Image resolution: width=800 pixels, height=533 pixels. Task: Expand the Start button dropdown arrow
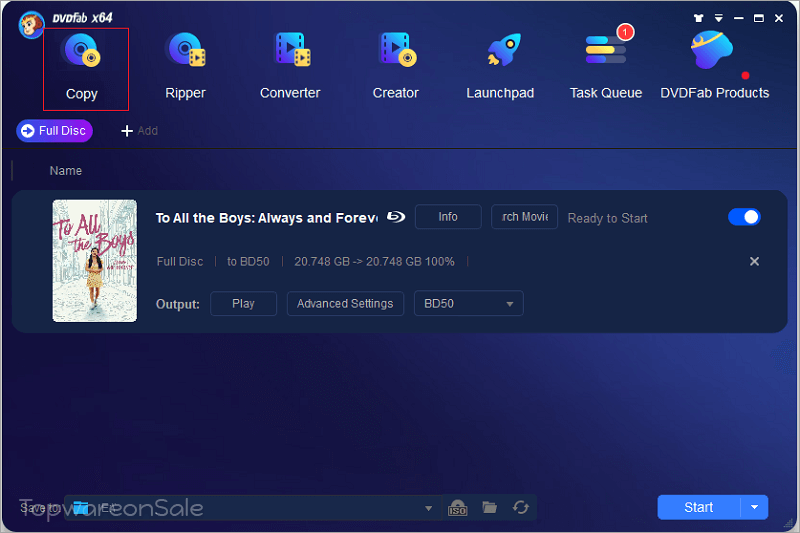[x=754, y=507]
